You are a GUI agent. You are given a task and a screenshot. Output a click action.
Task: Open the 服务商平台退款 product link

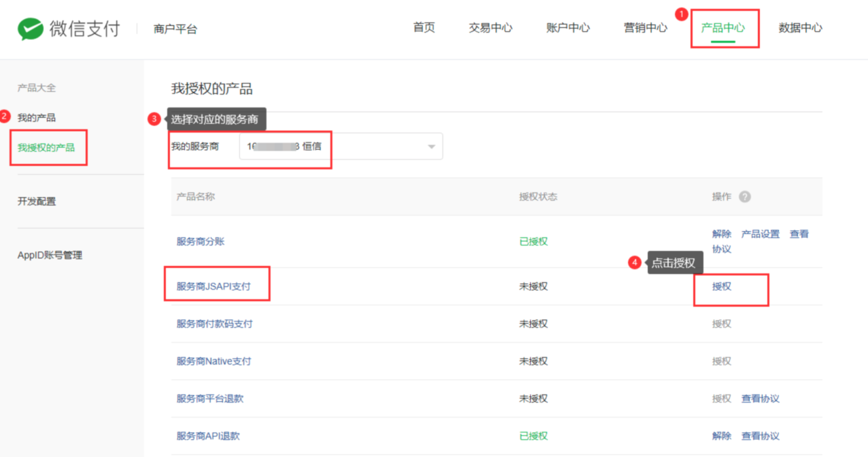tap(210, 399)
